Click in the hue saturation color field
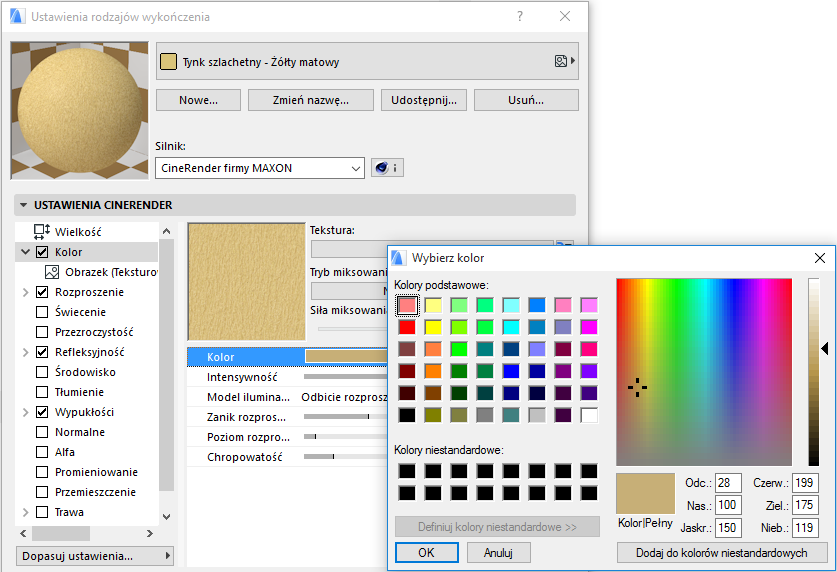The height and width of the screenshot is (572, 837). (704, 372)
